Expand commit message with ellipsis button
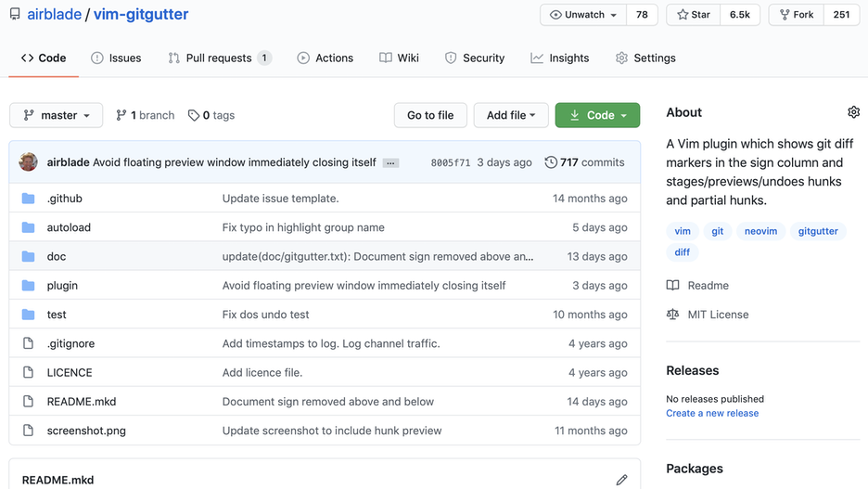 (x=390, y=162)
